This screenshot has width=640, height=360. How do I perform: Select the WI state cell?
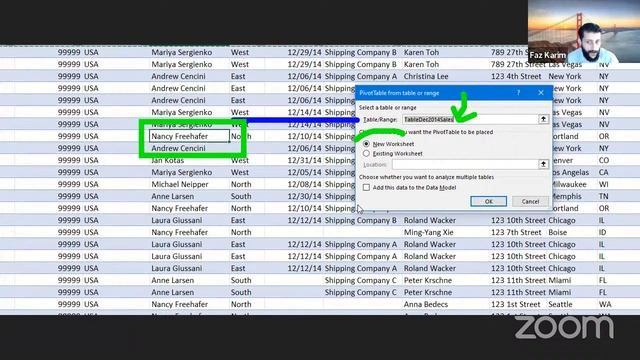coord(604,184)
